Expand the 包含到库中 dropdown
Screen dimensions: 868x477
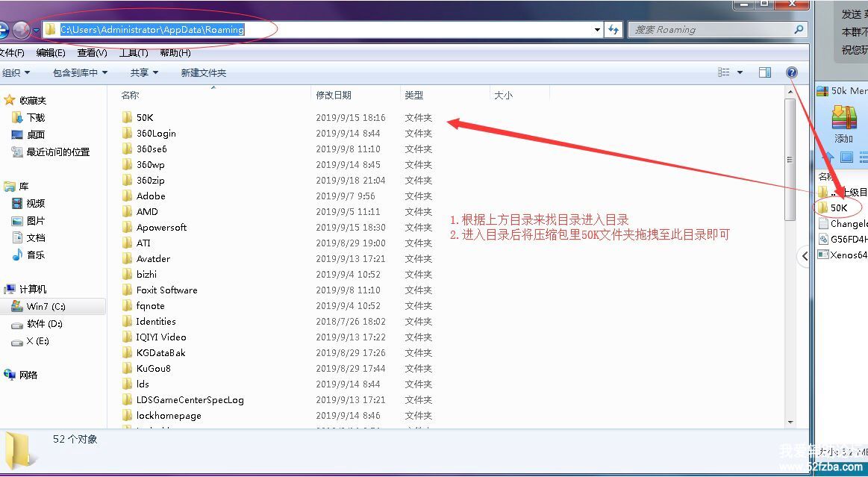point(80,72)
